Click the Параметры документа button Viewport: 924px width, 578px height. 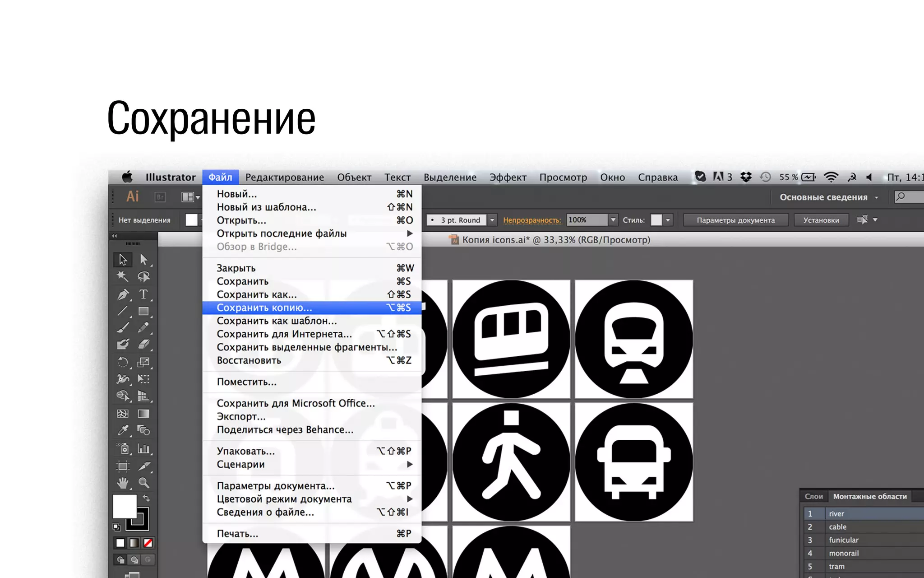736,220
